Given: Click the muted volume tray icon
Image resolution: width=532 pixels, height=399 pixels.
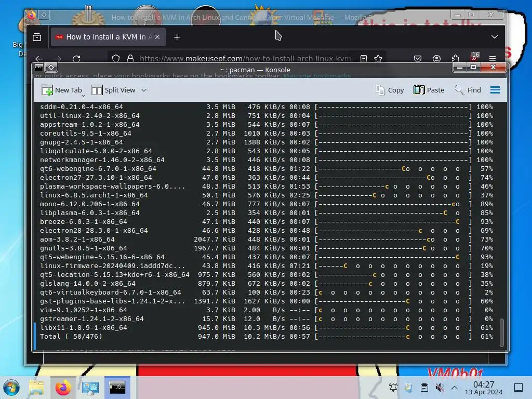Looking at the screenshot, I should [440, 388].
